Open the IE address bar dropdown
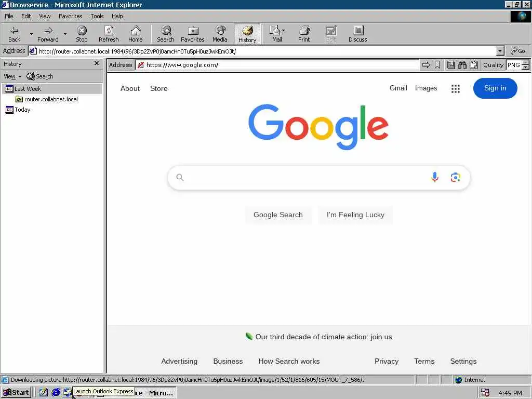Viewport: 532px width, 399px height. pos(500,51)
